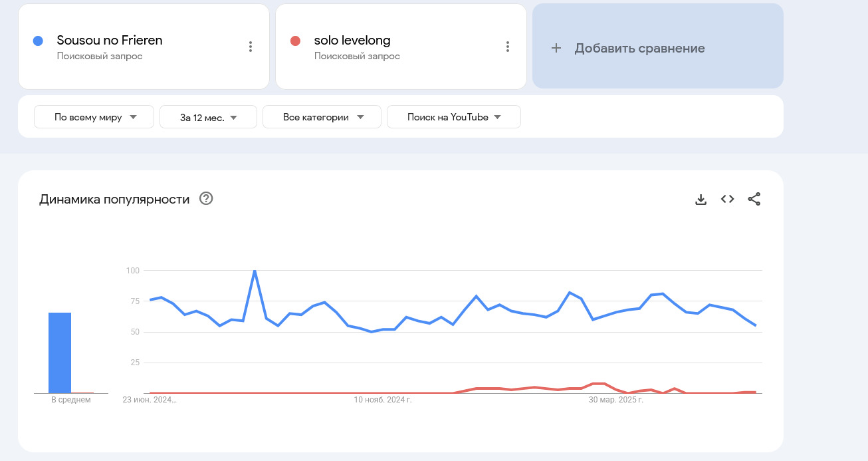This screenshot has width=868, height=461.
Task: Share the popularity dynamics chart
Action: (754, 199)
